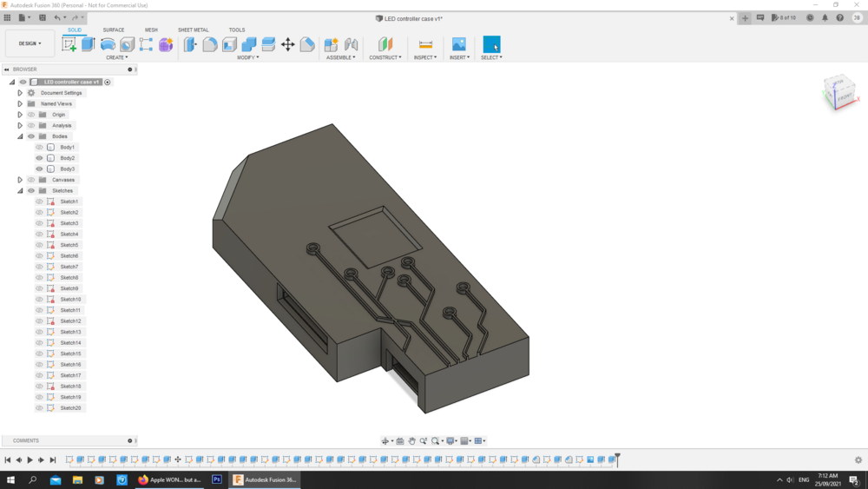Click the Move/Copy cross-arrows icon

tap(287, 44)
